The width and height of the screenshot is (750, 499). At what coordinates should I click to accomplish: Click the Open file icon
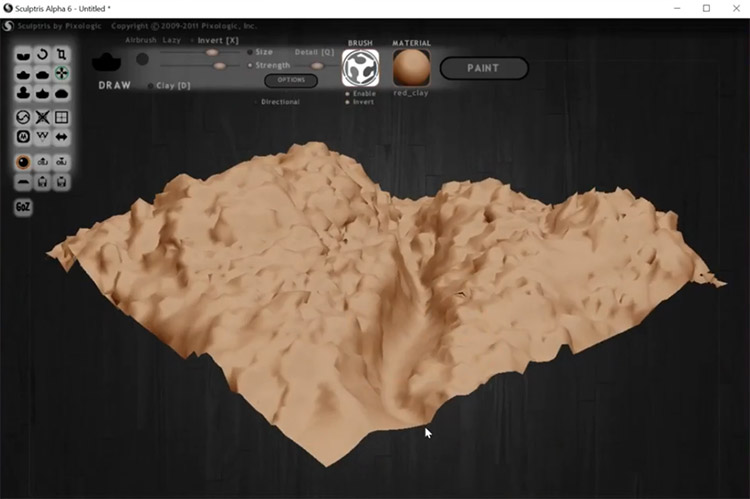(x=43, y=182)
